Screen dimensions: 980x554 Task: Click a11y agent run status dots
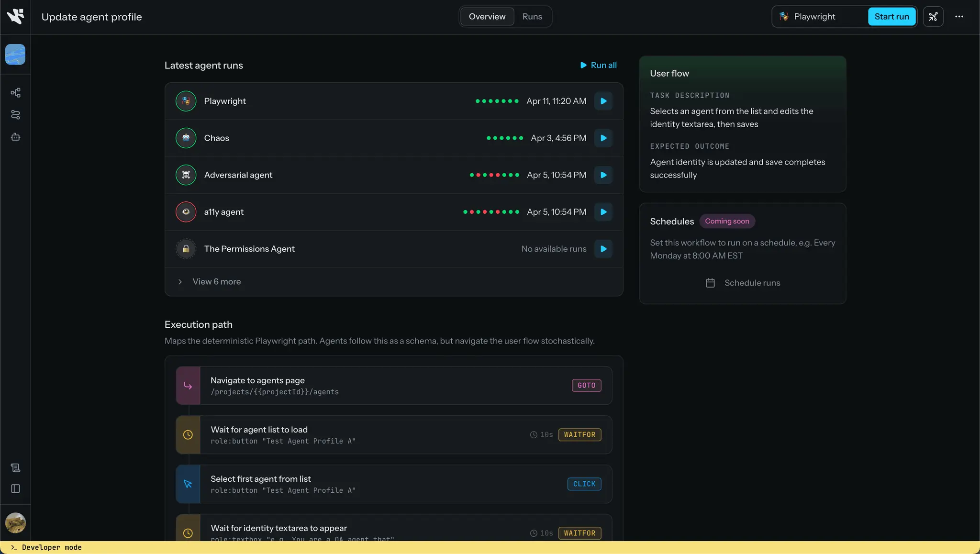tap(491, 212)
